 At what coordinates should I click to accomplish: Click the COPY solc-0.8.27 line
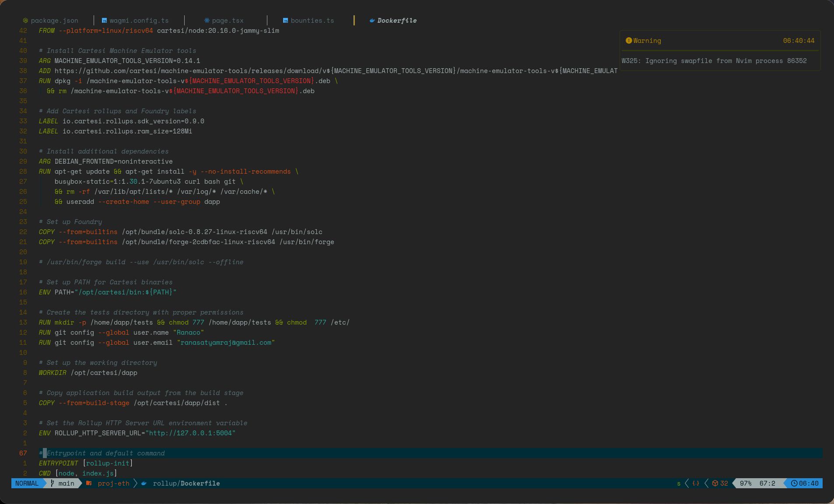pyautogui.click(x=181, y=232)
